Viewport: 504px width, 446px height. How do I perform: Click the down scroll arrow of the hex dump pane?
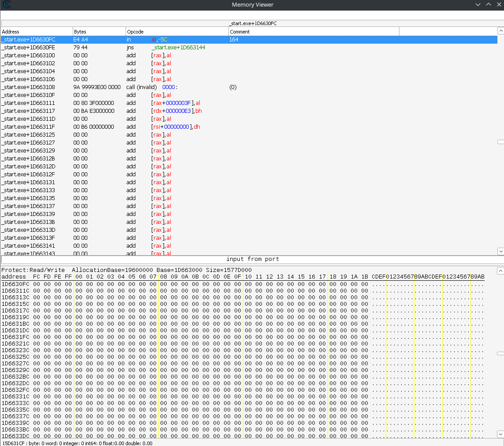click(x=500, y=435)
